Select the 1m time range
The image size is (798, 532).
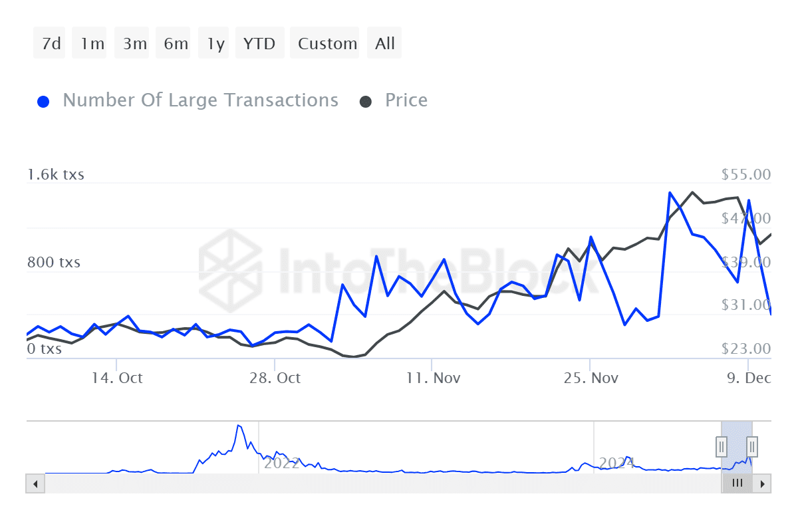[x=92, y=44]
